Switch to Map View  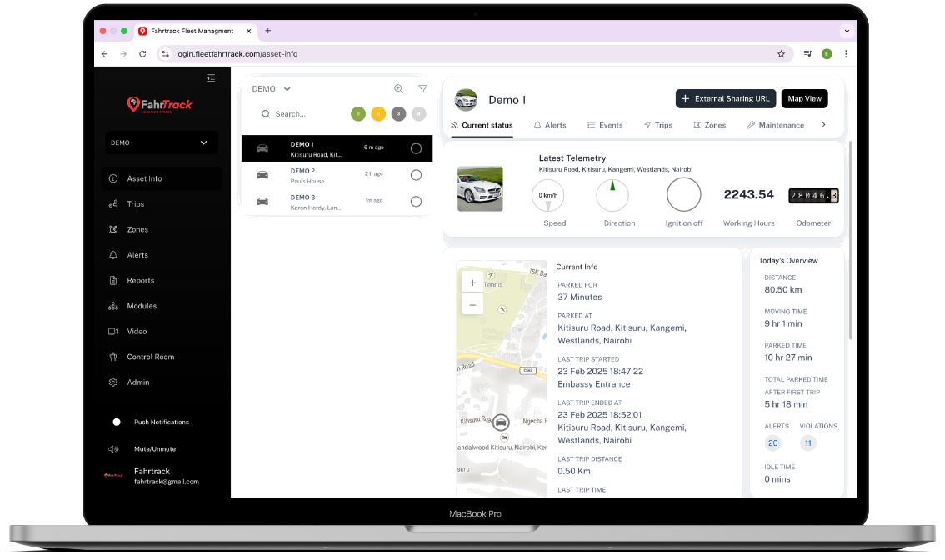(x=804, y=99)
